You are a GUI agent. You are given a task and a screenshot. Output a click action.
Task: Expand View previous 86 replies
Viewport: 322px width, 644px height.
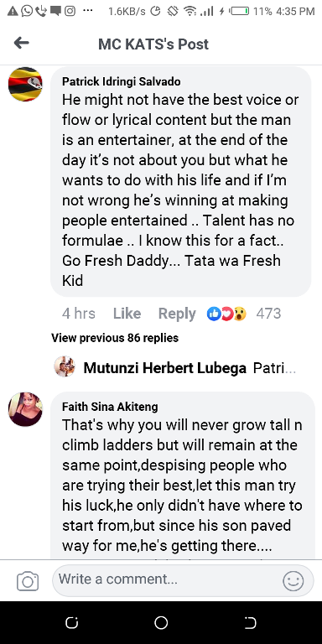(x=115, y=338)
